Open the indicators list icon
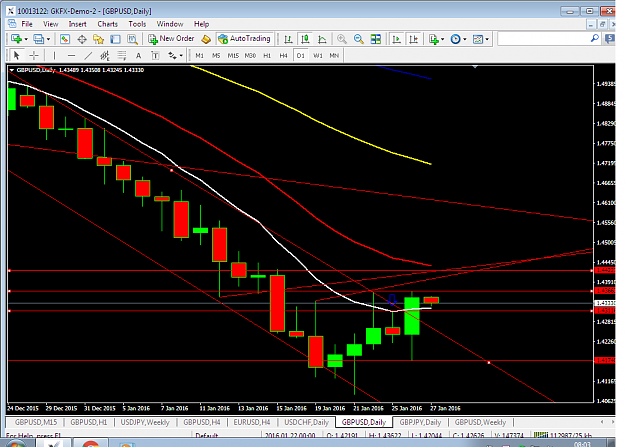This screenshot has width=625, height=447. 433,39
